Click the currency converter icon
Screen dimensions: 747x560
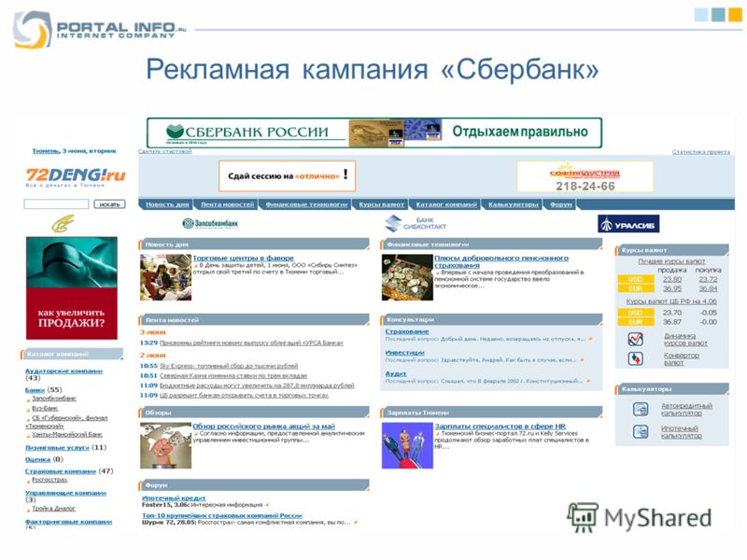(636, 358)
